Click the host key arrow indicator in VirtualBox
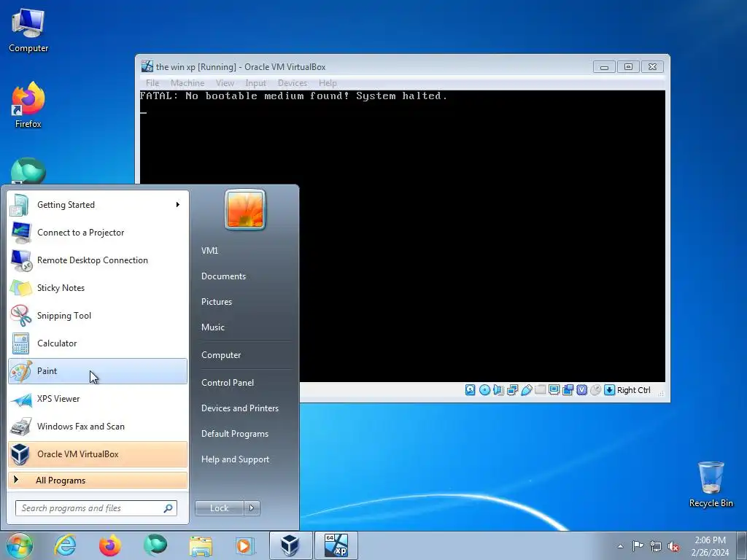Viewport: 747px width, 560px height. 609,390
